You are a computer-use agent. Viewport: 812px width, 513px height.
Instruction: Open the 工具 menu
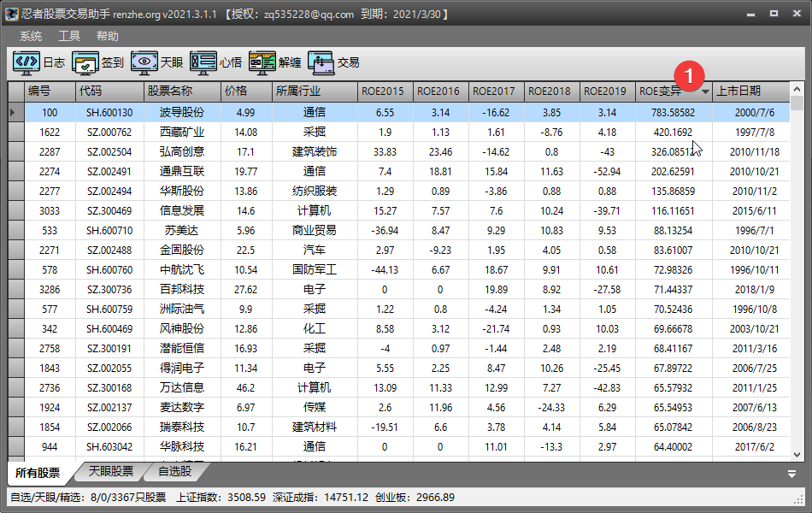click(69, 36)
